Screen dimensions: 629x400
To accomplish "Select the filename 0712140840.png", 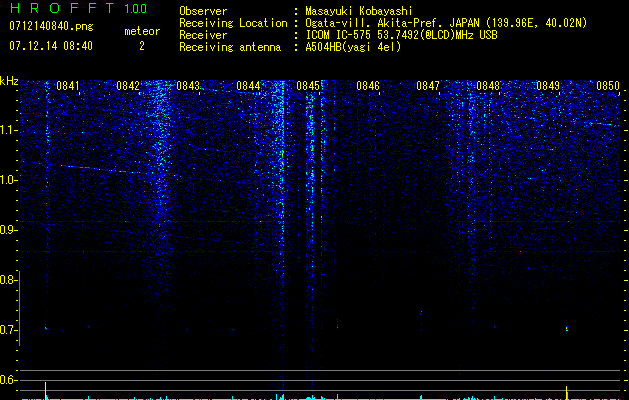I will 51,26.
